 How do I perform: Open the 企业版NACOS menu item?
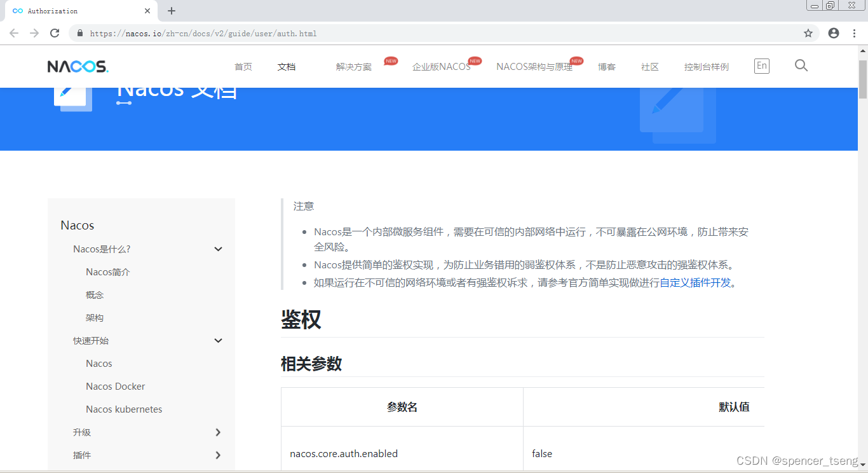point(441,67)
